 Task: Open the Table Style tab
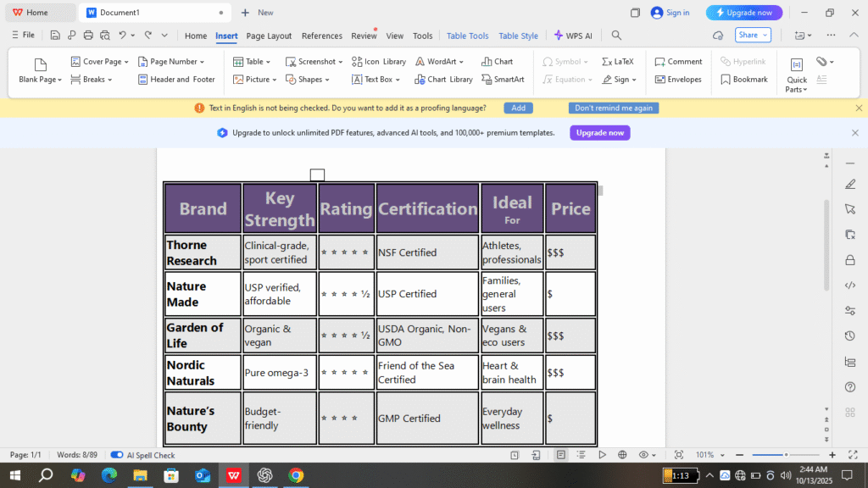click(518, 36)
